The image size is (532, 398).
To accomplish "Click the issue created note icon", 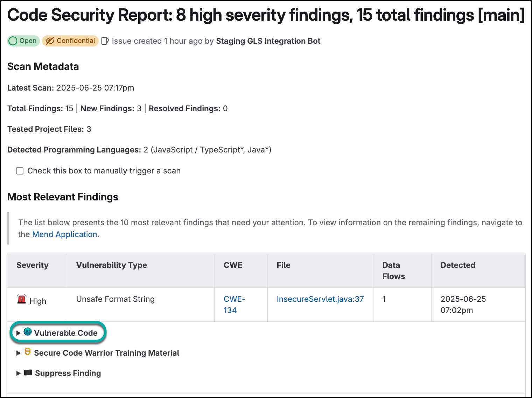I will pos(105,41).
